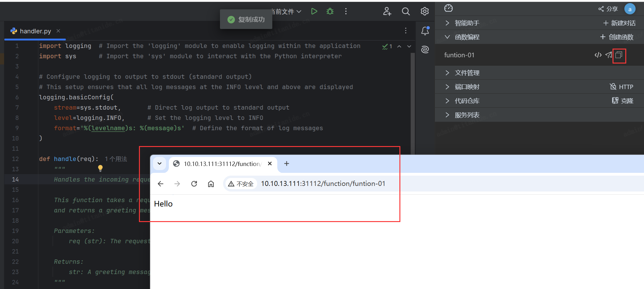Click the browser address bar URL
This screenshot has width=644, height=289.
click(x=323, y=184)
